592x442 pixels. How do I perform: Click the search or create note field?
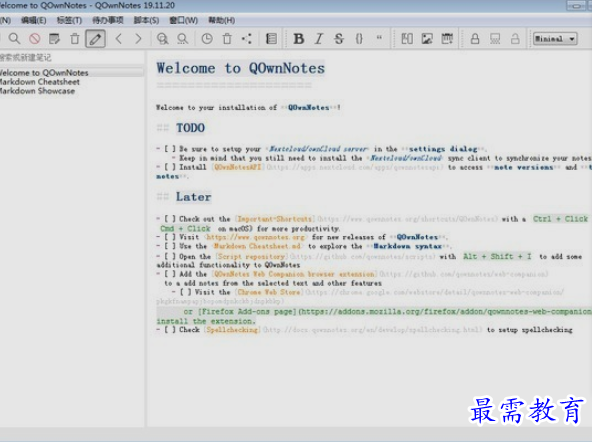coord(72,57)
